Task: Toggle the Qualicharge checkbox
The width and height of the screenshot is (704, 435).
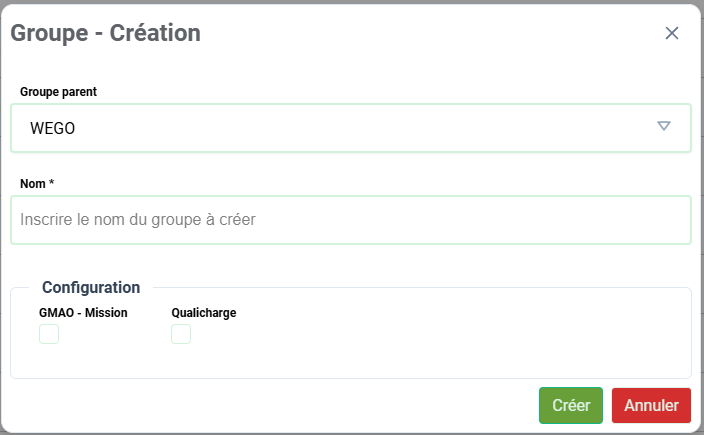Action: [x=181, y=334]
